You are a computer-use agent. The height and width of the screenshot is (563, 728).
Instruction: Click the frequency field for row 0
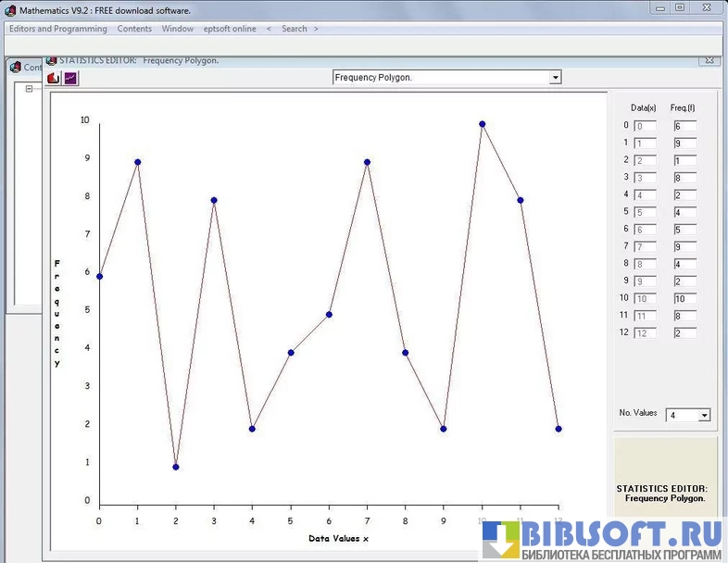[x=684, y=126]
